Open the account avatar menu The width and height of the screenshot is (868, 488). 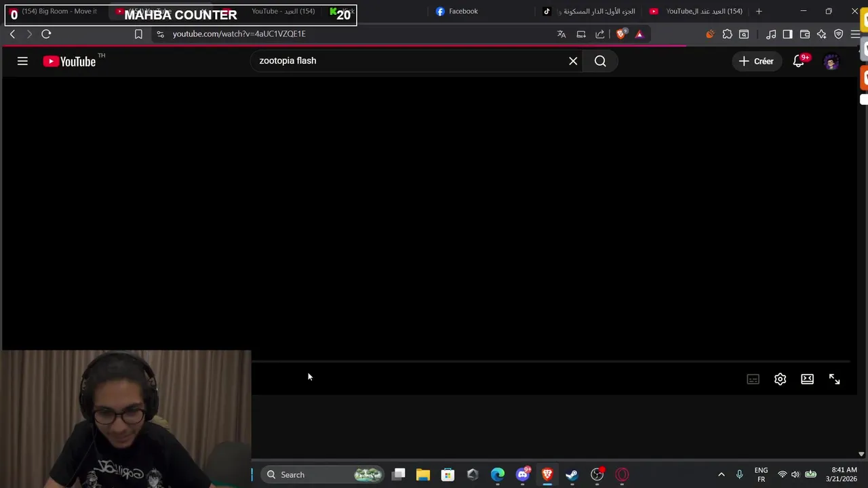pyautogui.click(x=831, y=62)
